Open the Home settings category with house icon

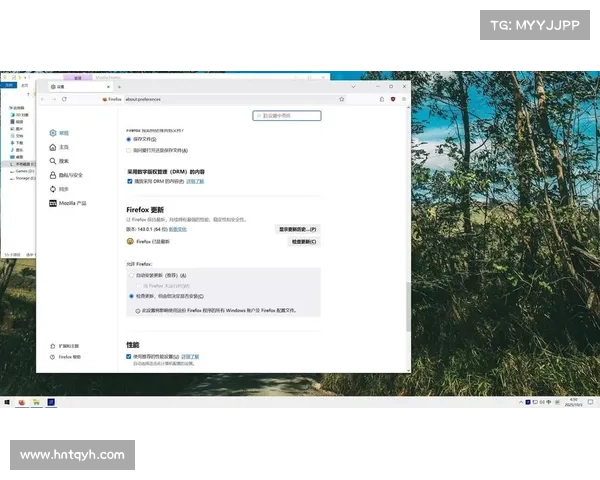pos(59,147)
